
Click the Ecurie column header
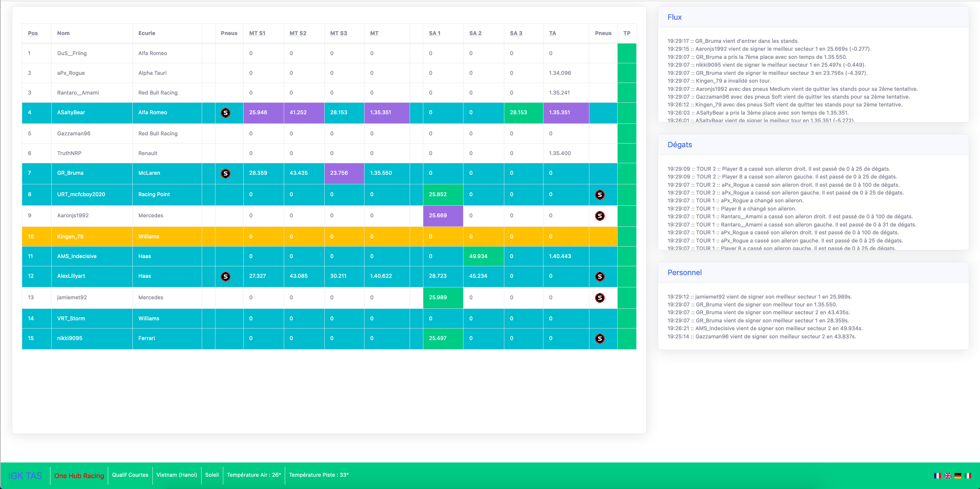147,33
